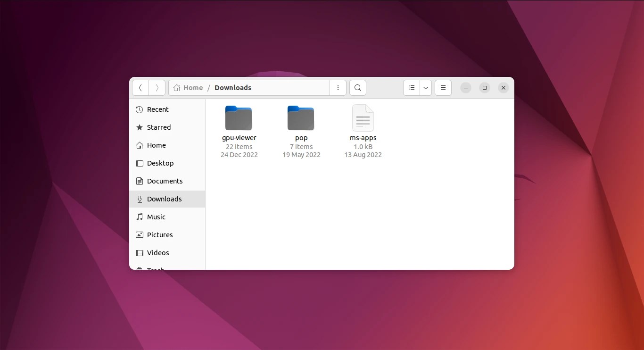Image resolution: width=644 pixels, height=350 pixels.
Task: Select the Downloads entry in the sidebar
Action: pyautogui.click(x=164, y=199)
